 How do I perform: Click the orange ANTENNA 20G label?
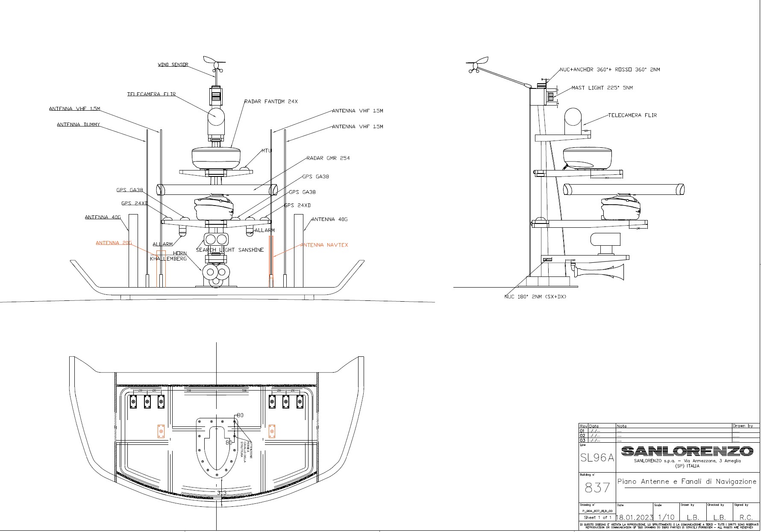tap(114, 243)
